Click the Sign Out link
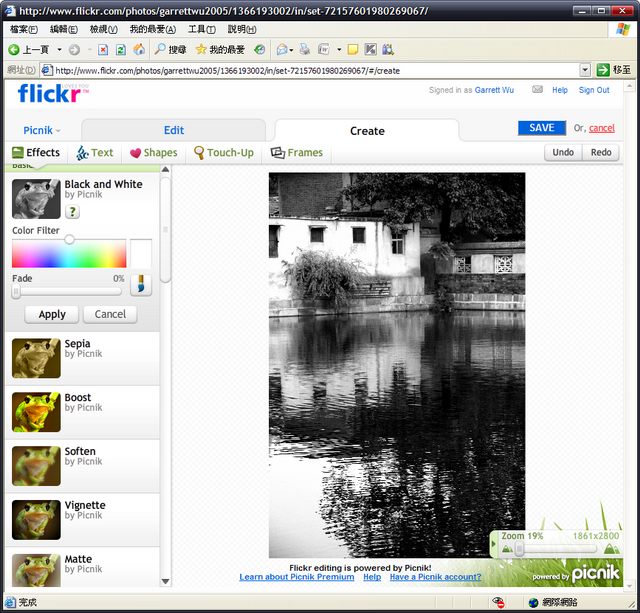 tap(594, 90)
